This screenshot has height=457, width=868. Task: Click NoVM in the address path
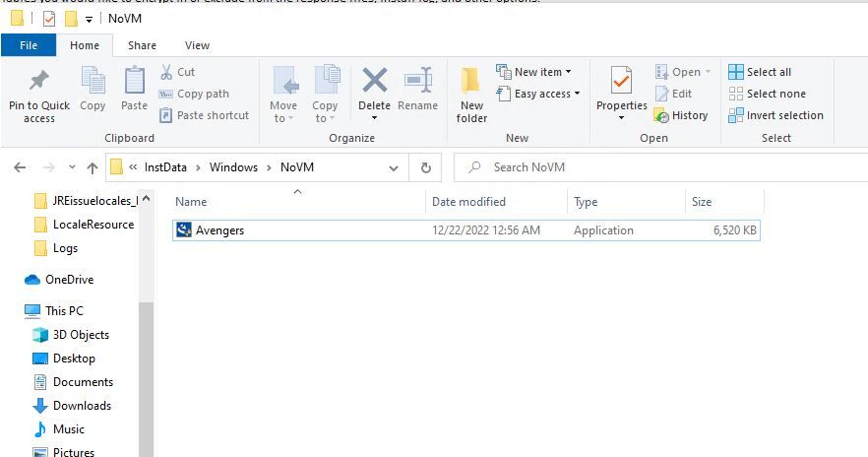pos(297,167)
